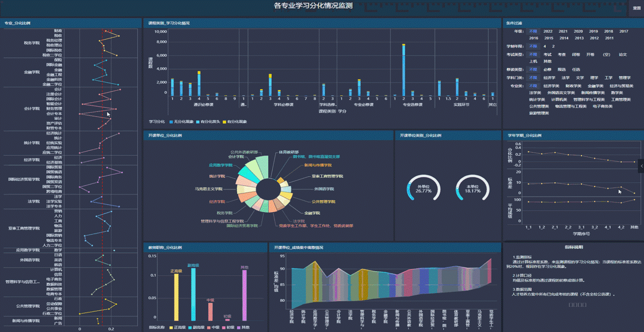
Task: Expand the collapsed right side panel arrow
Action: tap(641, 165)
